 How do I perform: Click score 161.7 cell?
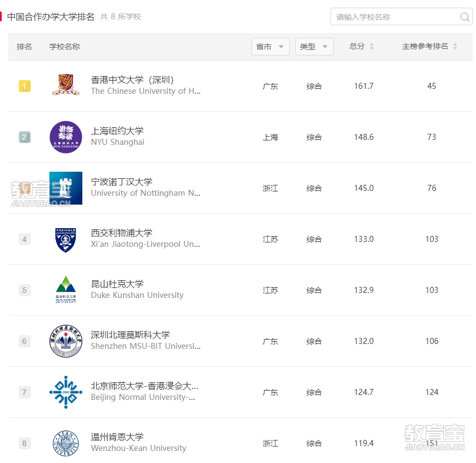(363, 86)
